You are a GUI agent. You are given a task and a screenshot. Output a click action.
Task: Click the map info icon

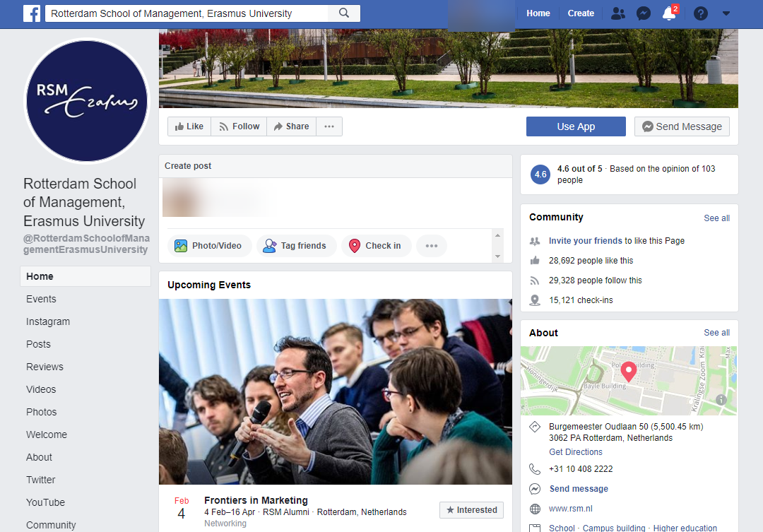click(721, 399)
